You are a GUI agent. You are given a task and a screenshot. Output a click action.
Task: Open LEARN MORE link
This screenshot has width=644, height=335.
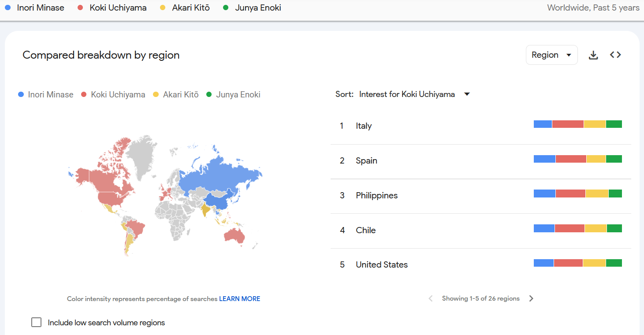pyautogui.click(x=239, y=299)
